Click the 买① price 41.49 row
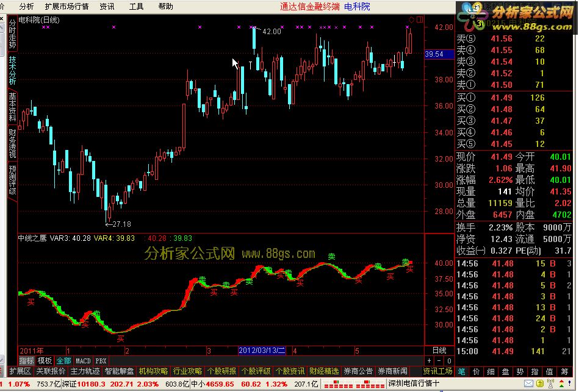 pos(514,98)
